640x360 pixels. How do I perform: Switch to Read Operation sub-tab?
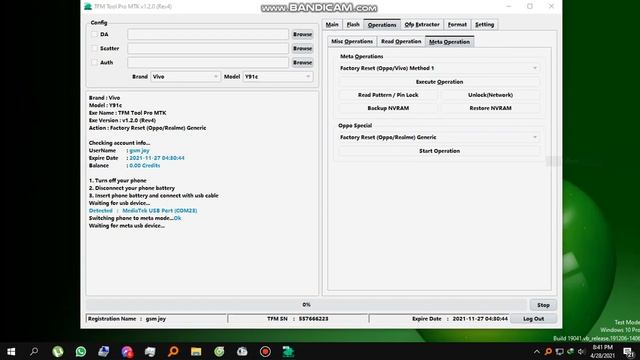click(x=401, y=41)
